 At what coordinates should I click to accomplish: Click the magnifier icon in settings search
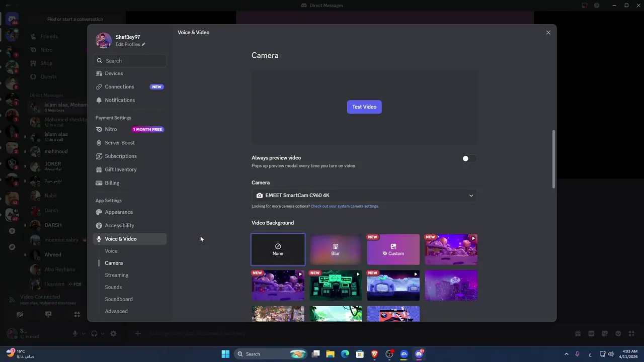[100, 61]
